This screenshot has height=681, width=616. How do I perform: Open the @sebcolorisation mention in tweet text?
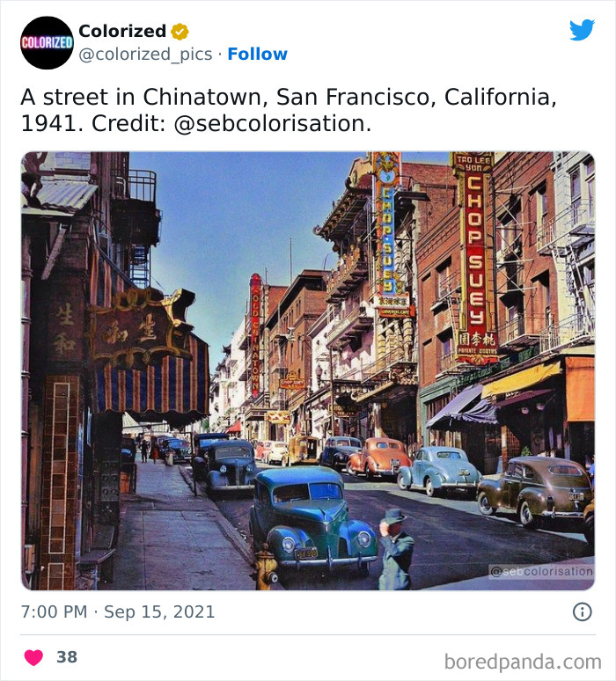pos(272,124)
